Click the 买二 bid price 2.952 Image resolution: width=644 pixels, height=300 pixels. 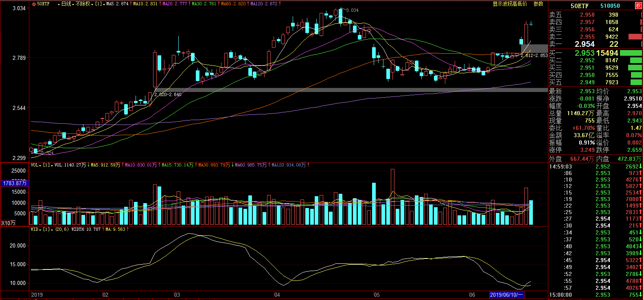[587, 60]
